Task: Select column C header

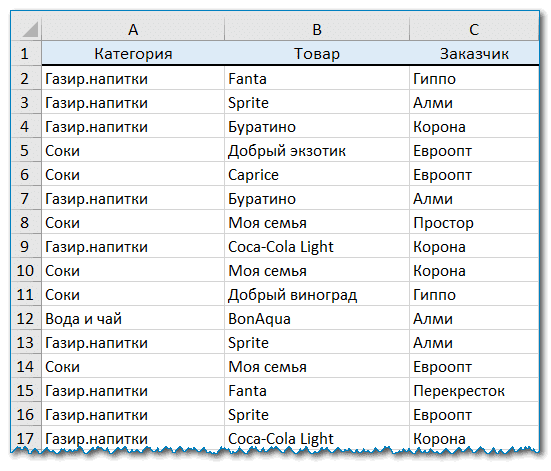Action: click(x=474, y=29)
